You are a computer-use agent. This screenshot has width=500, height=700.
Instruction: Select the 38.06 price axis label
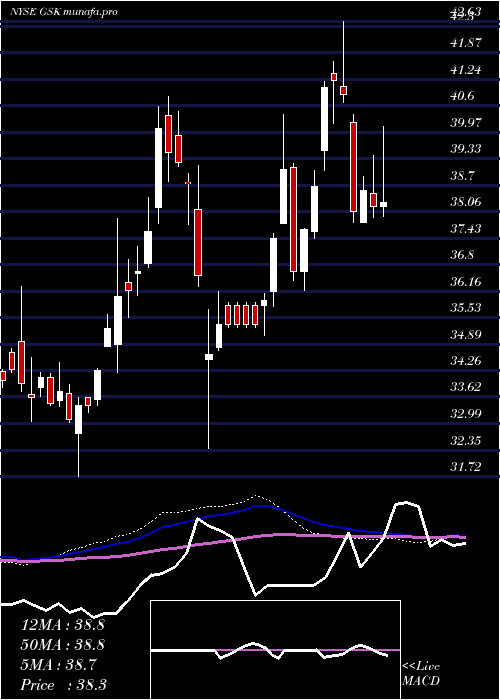(466, 202)
